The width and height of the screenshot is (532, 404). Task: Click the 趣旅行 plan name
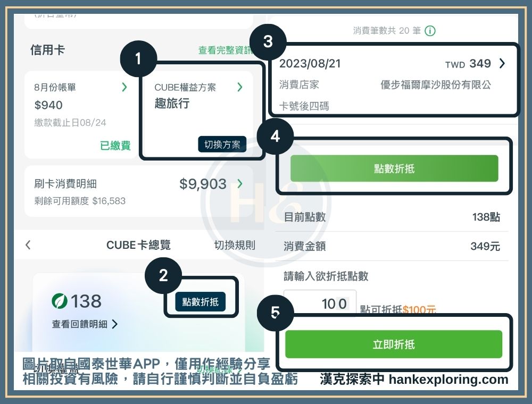tap(172, 103)
